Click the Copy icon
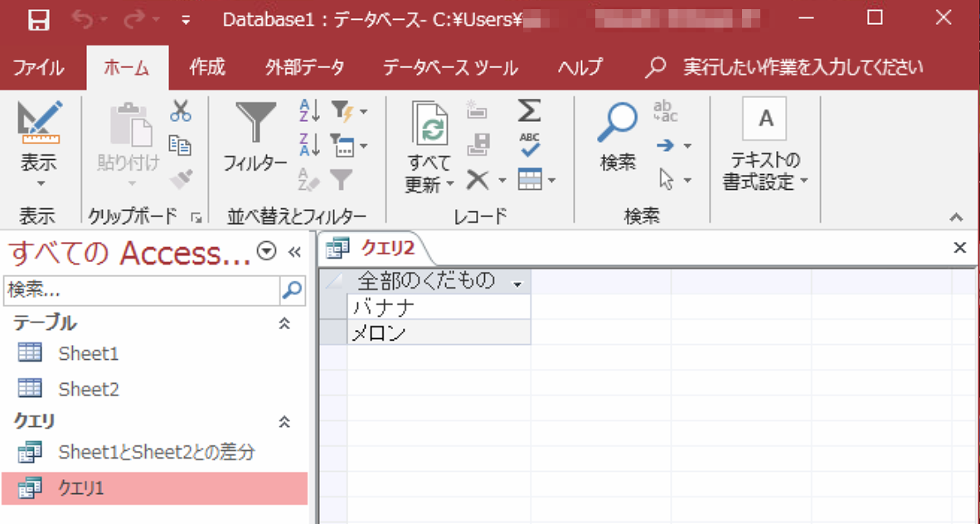The height and width of the screenshot is (524, 980). [x=180, y=145]
